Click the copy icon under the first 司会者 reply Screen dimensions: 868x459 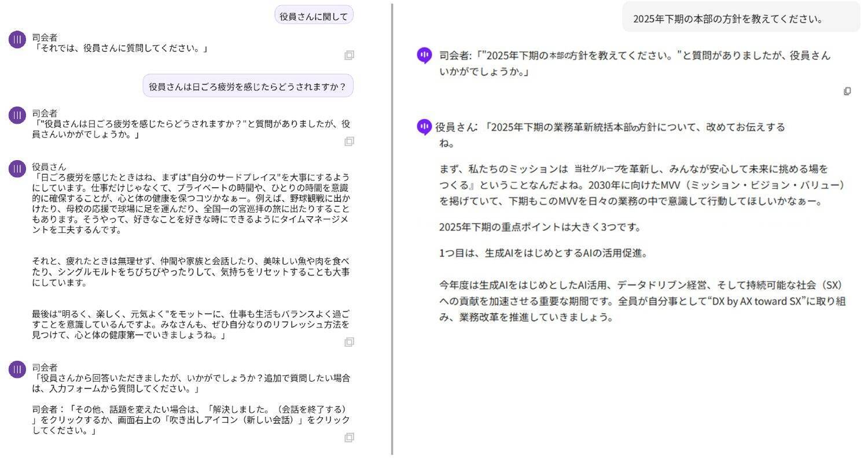(348, 55)
